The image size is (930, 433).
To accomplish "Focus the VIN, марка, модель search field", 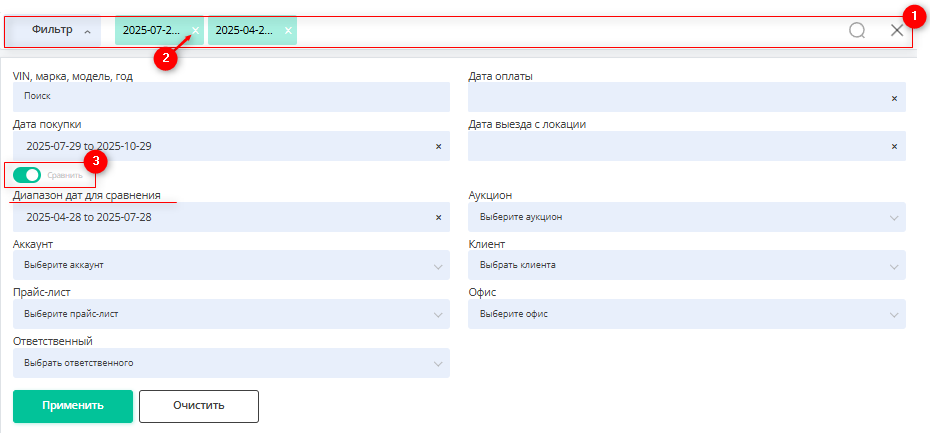I will click(231, 97).
